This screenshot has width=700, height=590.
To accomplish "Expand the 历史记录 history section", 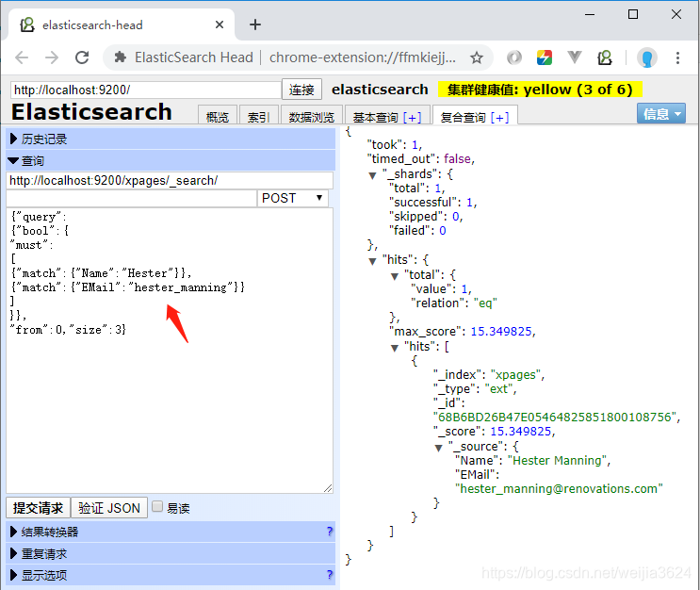I will [x=171, y=139].
